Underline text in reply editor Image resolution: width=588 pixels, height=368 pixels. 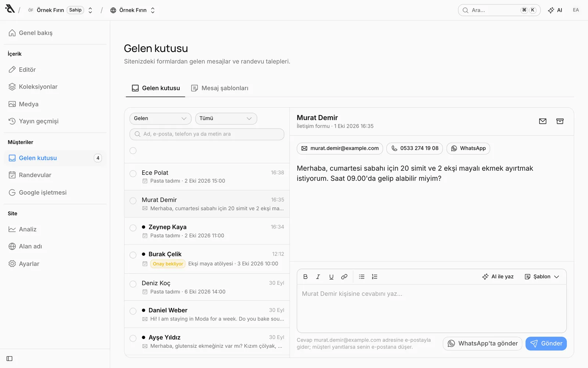pyautogui.click(x=331, y=277)
